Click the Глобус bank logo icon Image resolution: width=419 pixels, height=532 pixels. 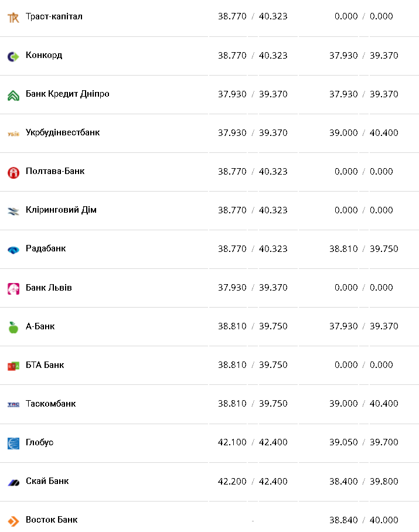pyautogui.click(x=13, y=443)
